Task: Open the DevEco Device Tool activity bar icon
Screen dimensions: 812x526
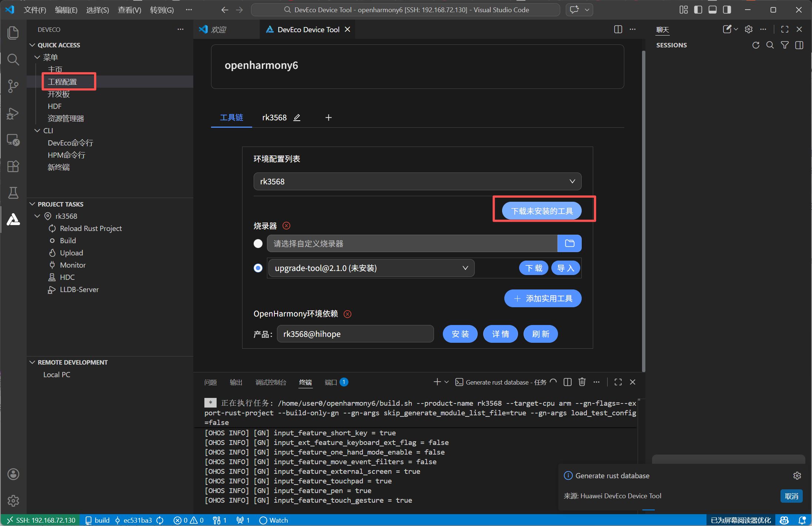Action: (x=13, y=220)
